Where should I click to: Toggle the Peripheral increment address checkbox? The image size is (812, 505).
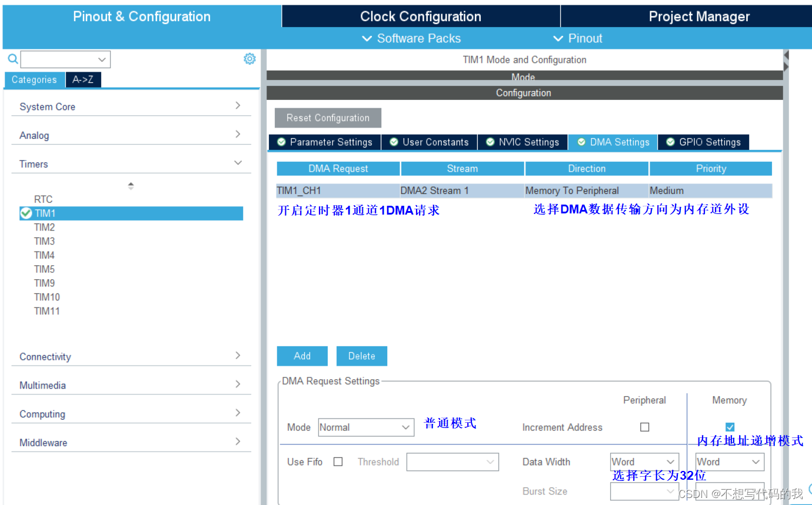(x=644, y=427)
